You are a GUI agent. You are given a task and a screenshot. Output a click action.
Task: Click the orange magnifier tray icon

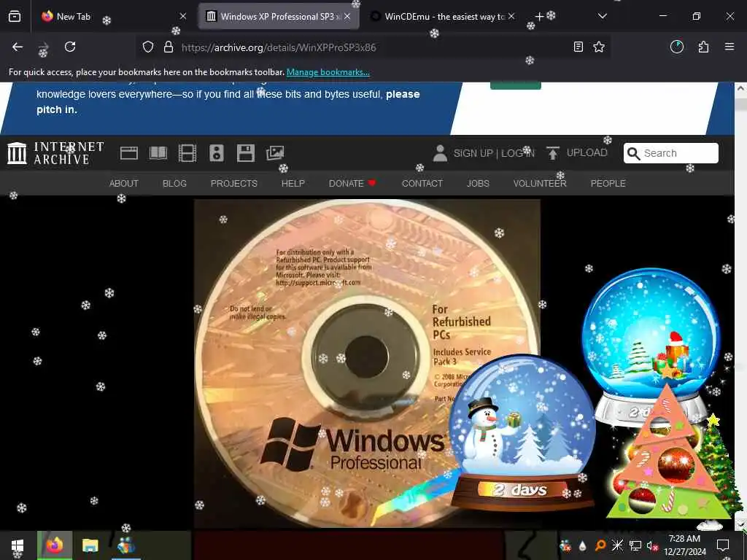(600, 545)
